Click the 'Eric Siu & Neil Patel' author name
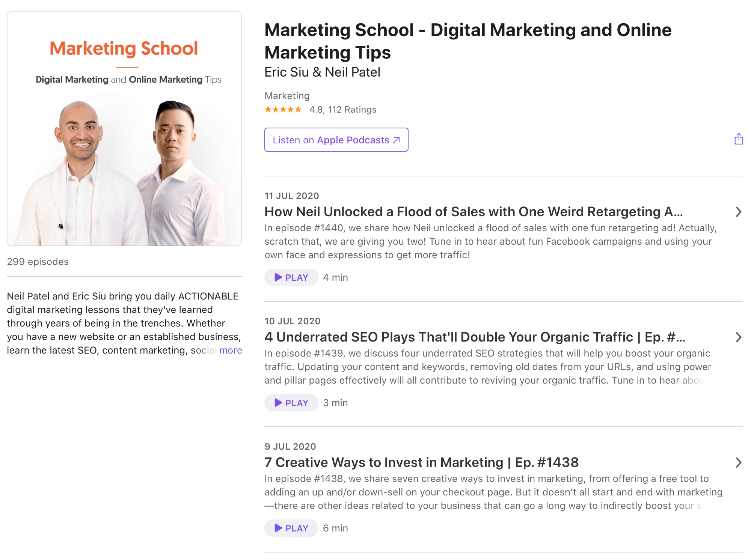 (x=322, y=72)
